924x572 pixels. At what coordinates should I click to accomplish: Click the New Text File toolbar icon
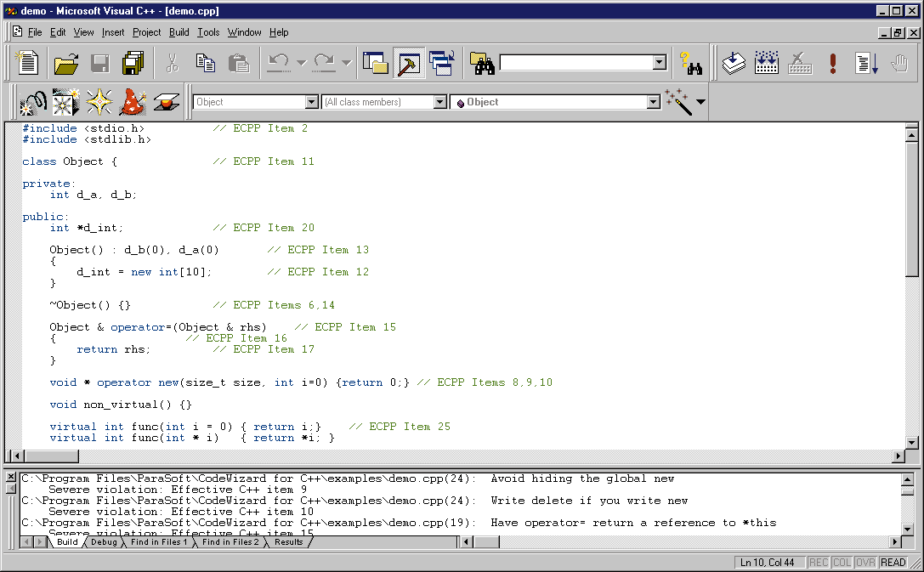tap(28, 64)
